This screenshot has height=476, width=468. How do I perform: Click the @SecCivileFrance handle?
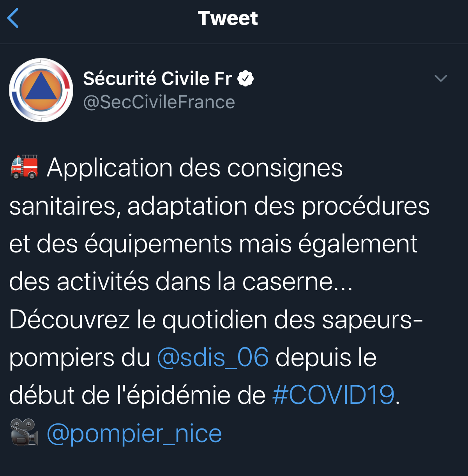pyautogui.click(x=159, y=102)
